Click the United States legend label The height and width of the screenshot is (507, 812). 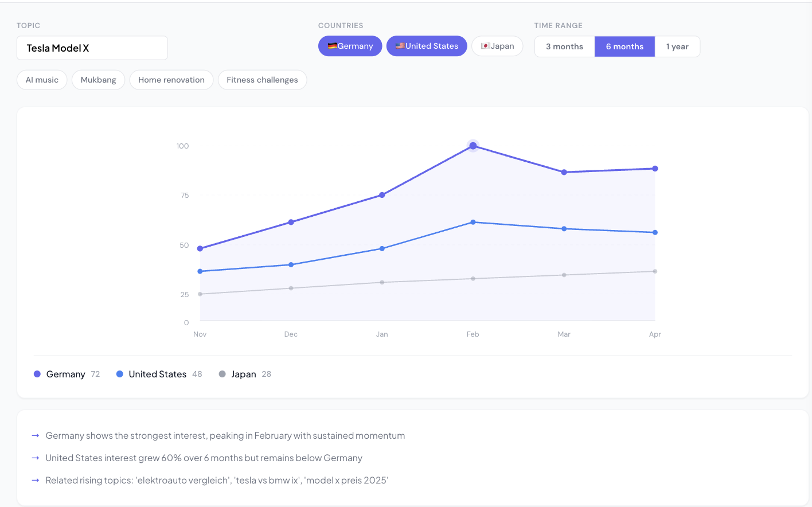(158, 374)
